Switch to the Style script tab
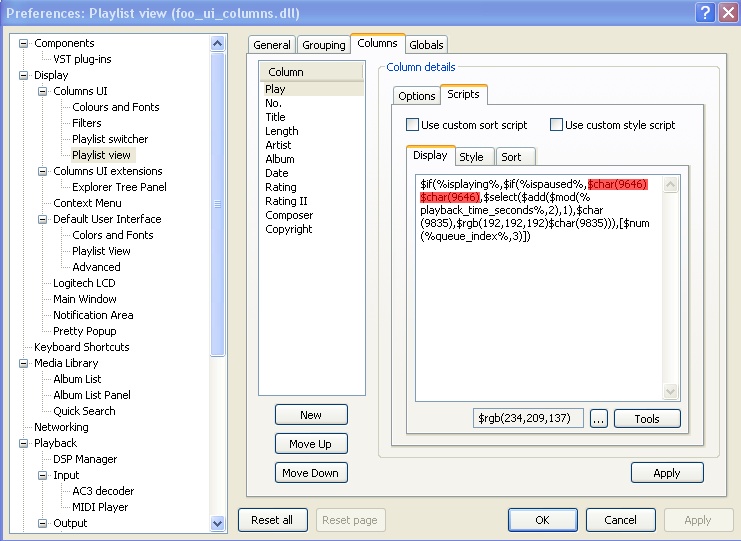This screenshot has width=741, height=541. (x=471, y=157)
